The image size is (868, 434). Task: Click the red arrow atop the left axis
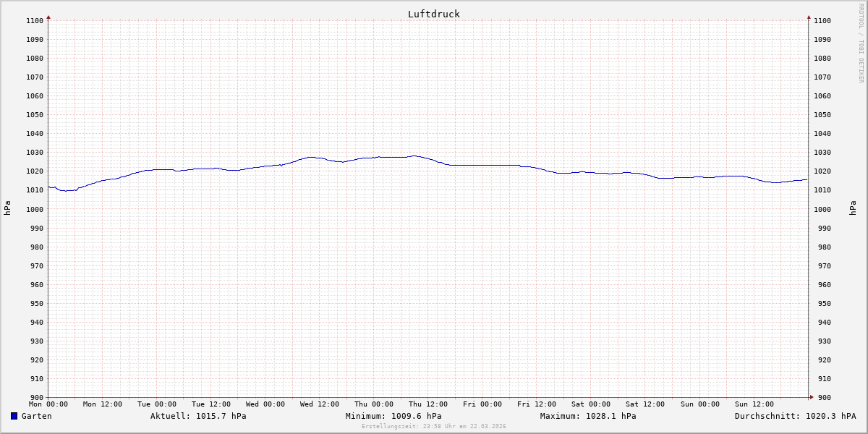pyautogui.click(x=48, y=17)
